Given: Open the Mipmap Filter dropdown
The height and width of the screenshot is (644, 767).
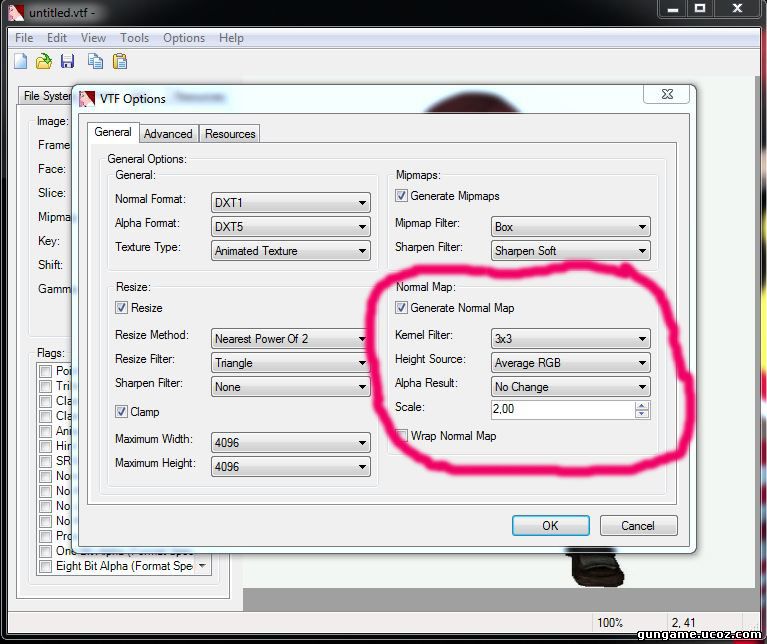Looking at the screenshot, I should click(x=570, y=226).
